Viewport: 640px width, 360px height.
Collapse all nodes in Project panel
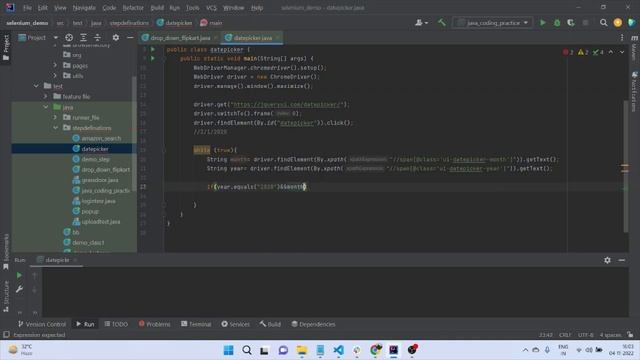97,38
